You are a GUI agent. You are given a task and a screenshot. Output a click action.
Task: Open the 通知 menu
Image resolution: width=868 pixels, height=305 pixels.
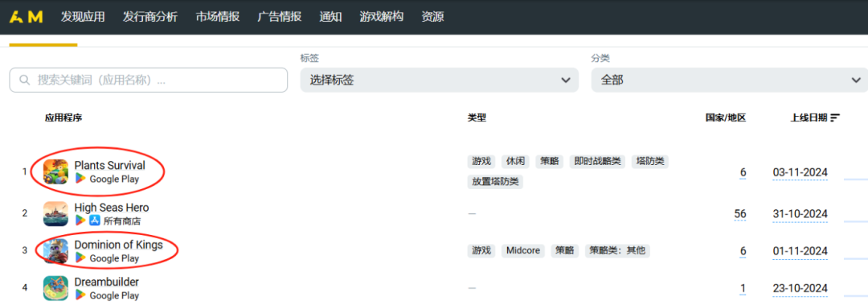point(330,17)
